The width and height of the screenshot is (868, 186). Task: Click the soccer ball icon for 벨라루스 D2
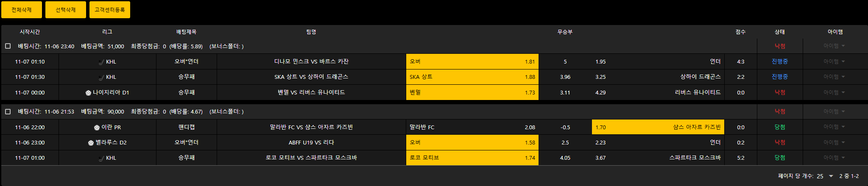point(91,143)
